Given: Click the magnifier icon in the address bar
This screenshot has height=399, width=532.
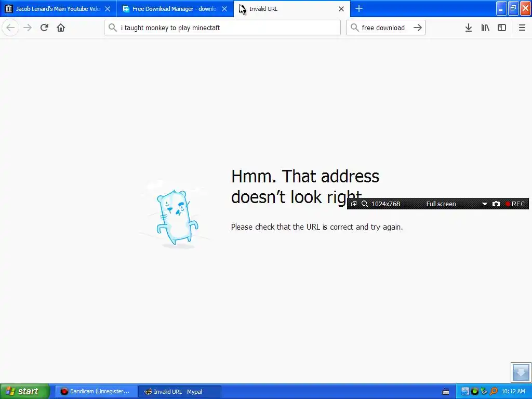Looking at the screenshot, I should point(113,28).
